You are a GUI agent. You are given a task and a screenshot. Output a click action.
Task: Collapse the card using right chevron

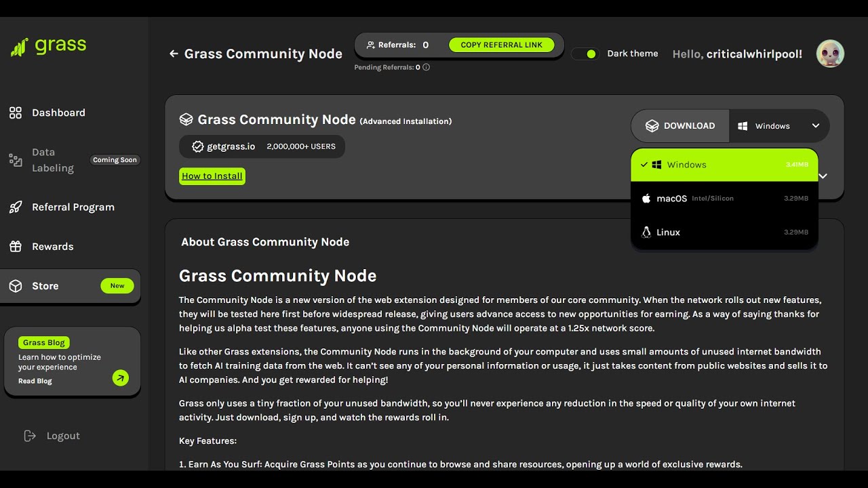click(x=823, y=176)
